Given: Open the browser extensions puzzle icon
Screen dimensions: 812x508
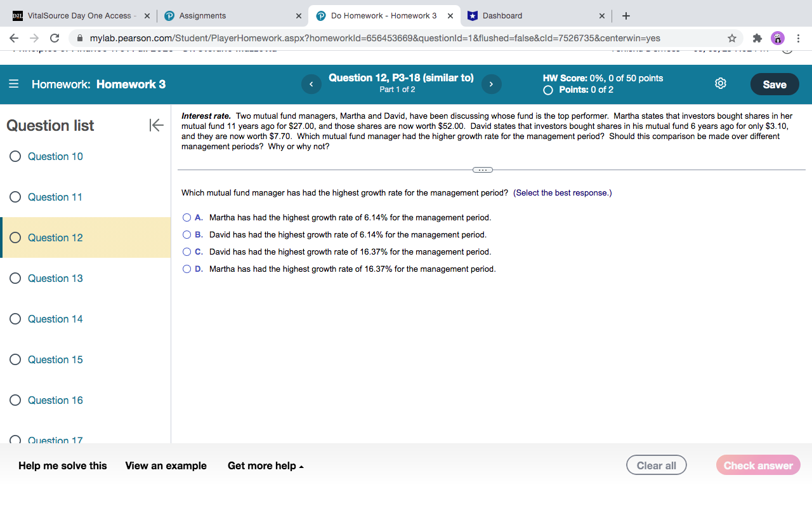Looking at the screenshot, I should [x=757, y=38].
